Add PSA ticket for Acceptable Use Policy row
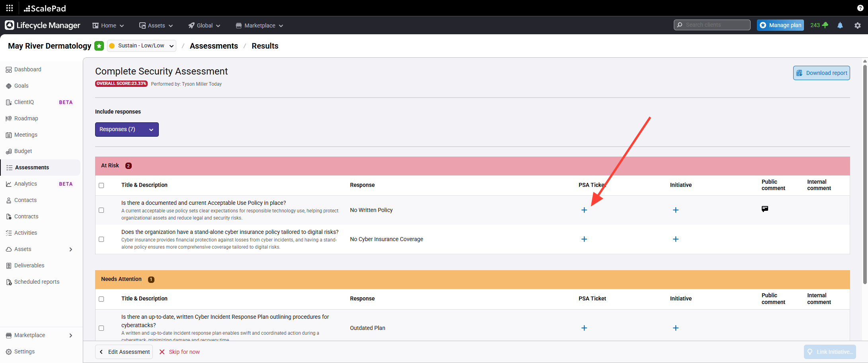Viewport: 868px width, 363px height. [x=584, y=210]
